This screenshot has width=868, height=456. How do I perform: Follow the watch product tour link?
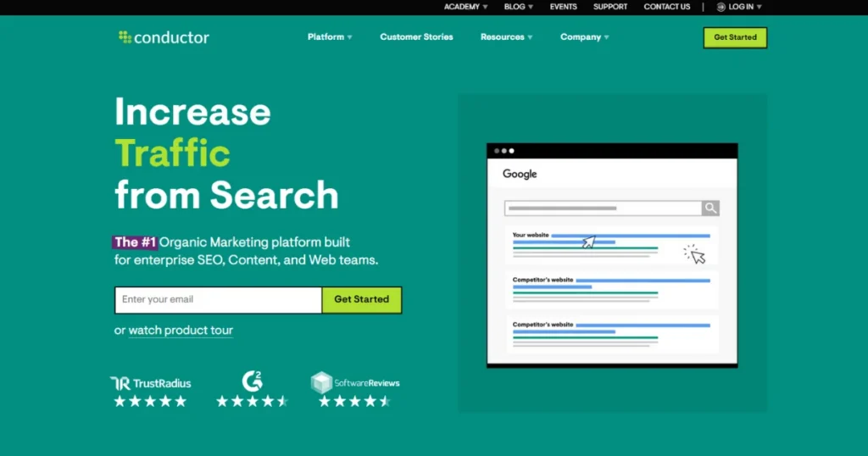click(x=181, y=331)
